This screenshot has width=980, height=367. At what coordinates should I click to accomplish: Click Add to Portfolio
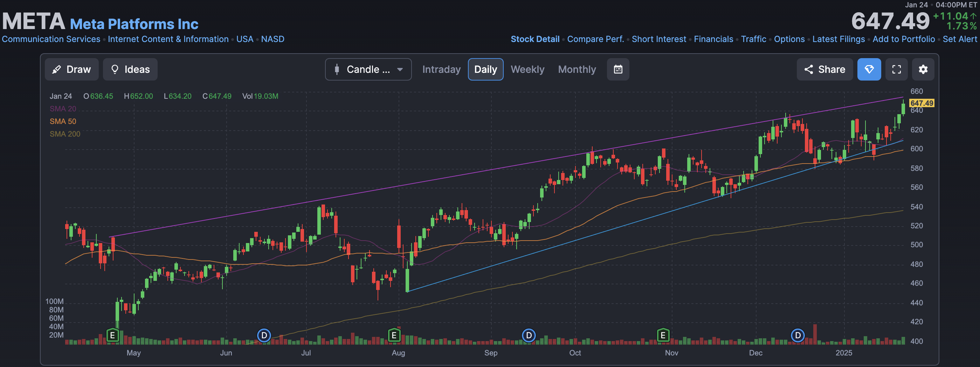(904, 39)
